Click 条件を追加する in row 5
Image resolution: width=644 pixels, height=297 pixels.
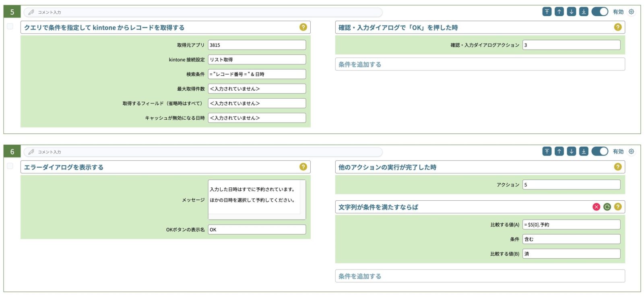point(479,64)
